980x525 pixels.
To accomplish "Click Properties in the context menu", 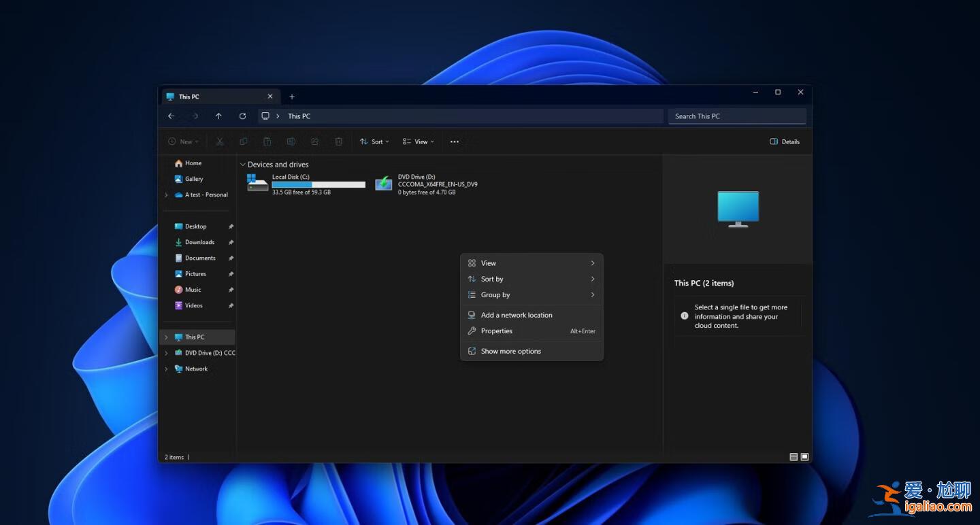I will [x=497, y=331].
